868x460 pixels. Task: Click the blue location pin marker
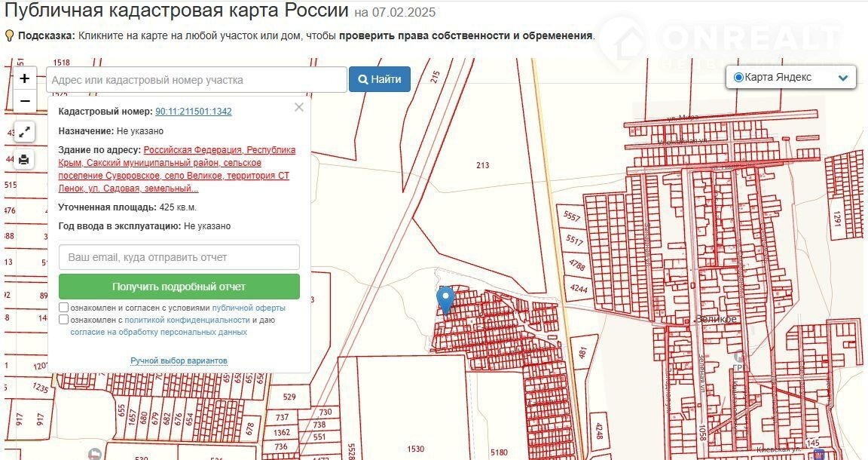point(445,300)
